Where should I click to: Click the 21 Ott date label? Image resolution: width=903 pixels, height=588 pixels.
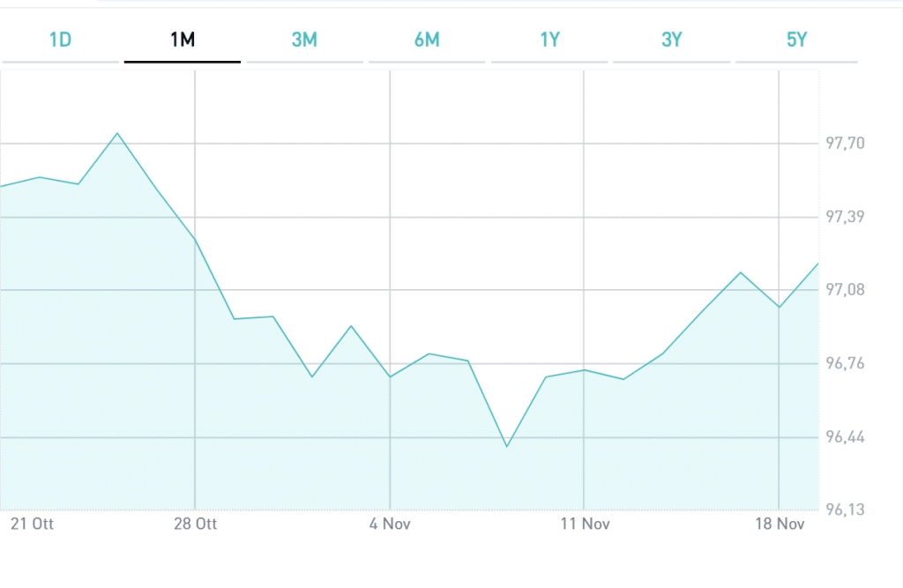point(32,524)
